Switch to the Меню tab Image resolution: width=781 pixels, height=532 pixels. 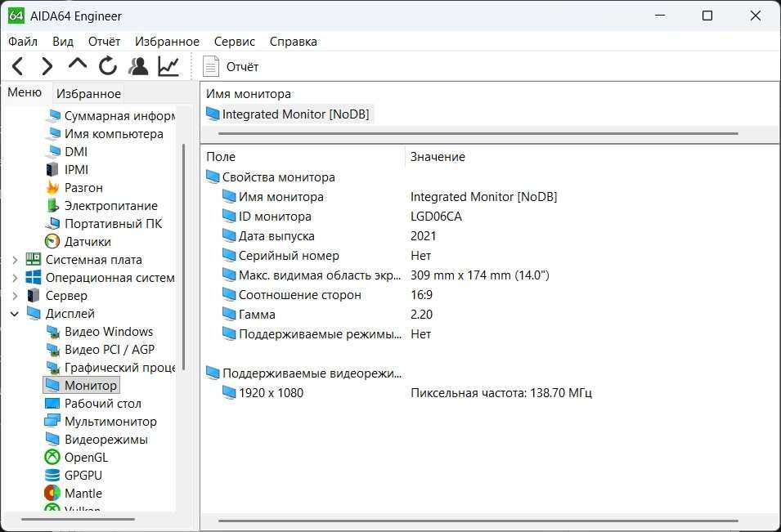point(25,92)
